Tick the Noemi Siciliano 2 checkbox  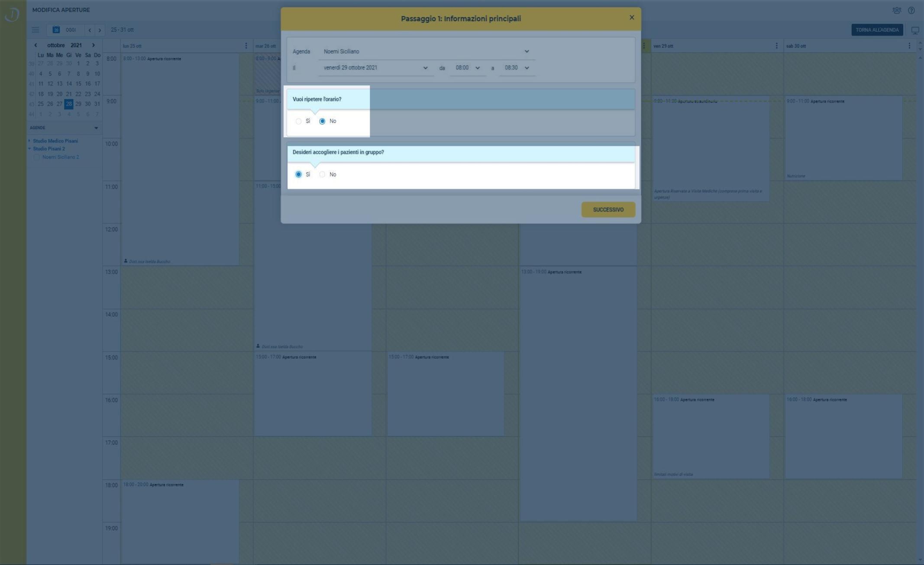(x=37, y=157)
